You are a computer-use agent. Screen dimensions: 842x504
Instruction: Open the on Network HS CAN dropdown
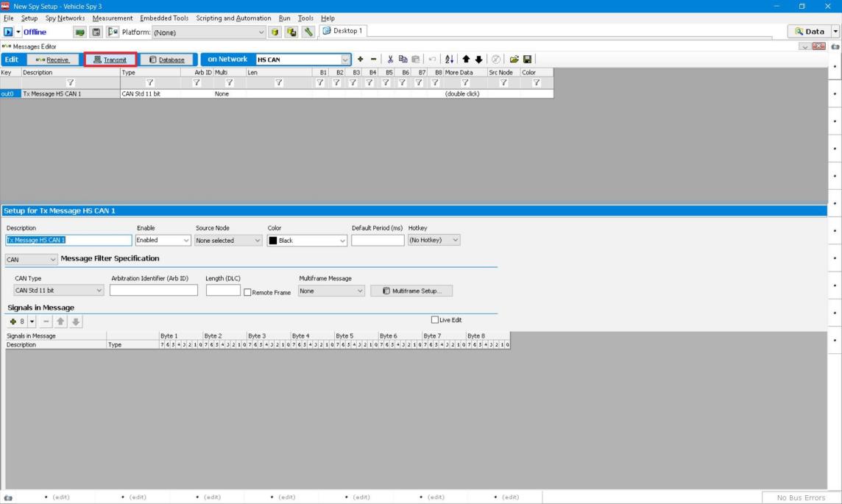point(346,60)
